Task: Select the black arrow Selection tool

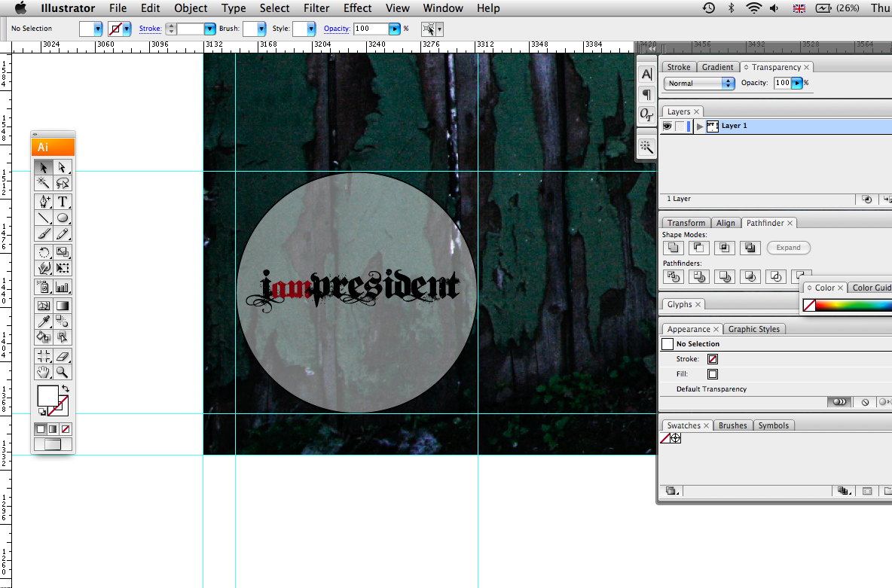Action: click(43, 167)
